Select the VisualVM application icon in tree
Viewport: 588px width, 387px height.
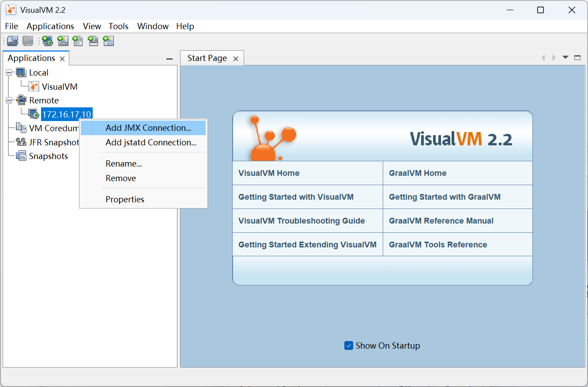pyautogui.click(x=34, y=87)
